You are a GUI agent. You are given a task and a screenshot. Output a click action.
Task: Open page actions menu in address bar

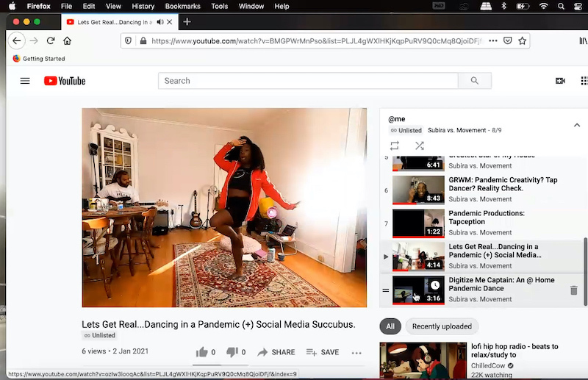coord(492,41)
